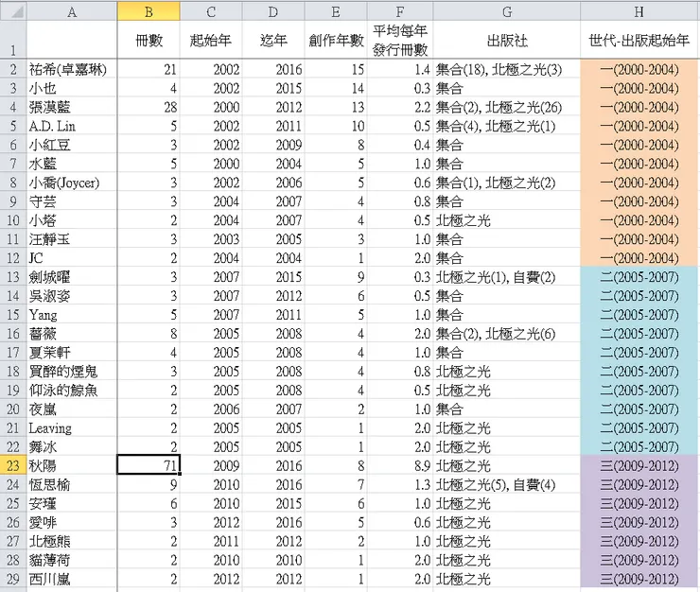Select cell 劍城曜
Viewport: 700px width, 592px height.
[x=72, y=277]
